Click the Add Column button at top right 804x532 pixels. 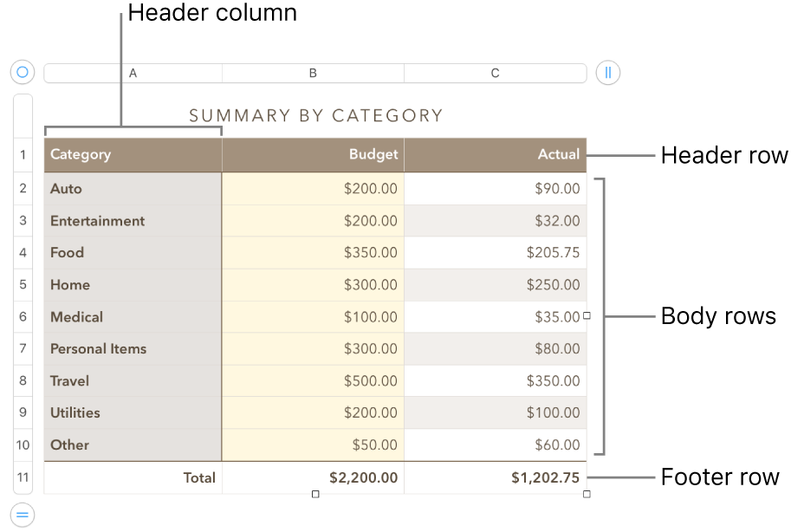tap(607, 73)
